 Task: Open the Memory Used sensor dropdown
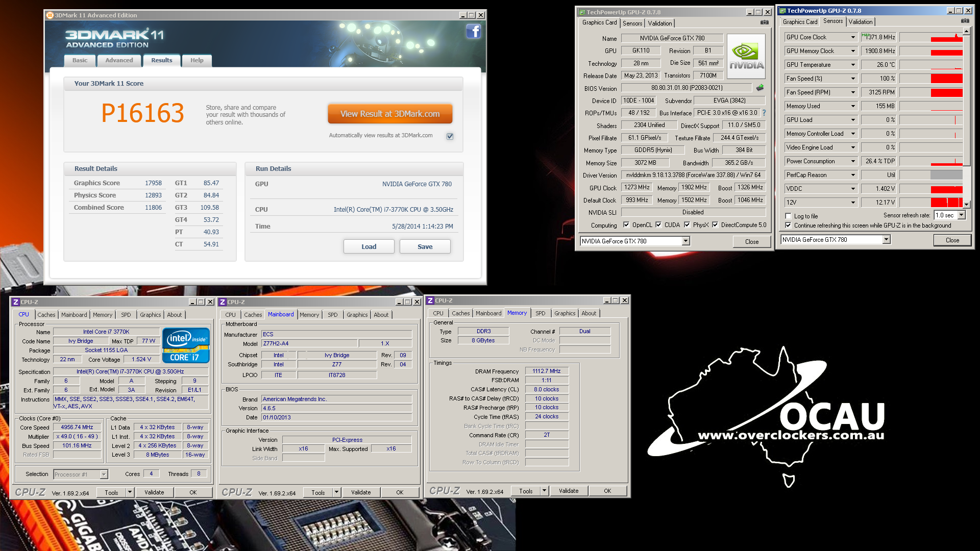tap(853, 106)
